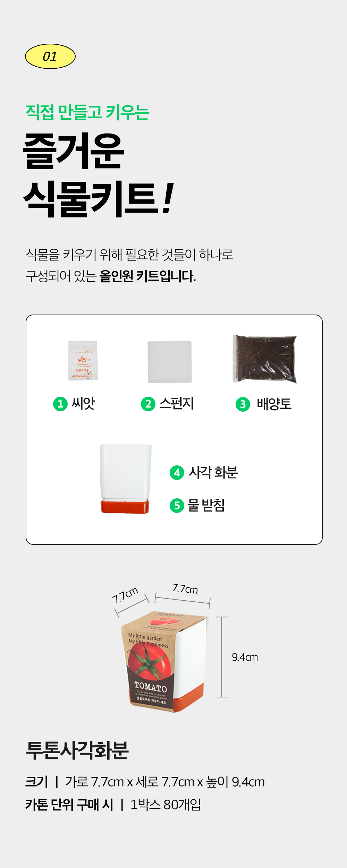This screenshot has width=347, height=868.
Task: Click the 9.4cm height dimension label
Action: [245, 657]
